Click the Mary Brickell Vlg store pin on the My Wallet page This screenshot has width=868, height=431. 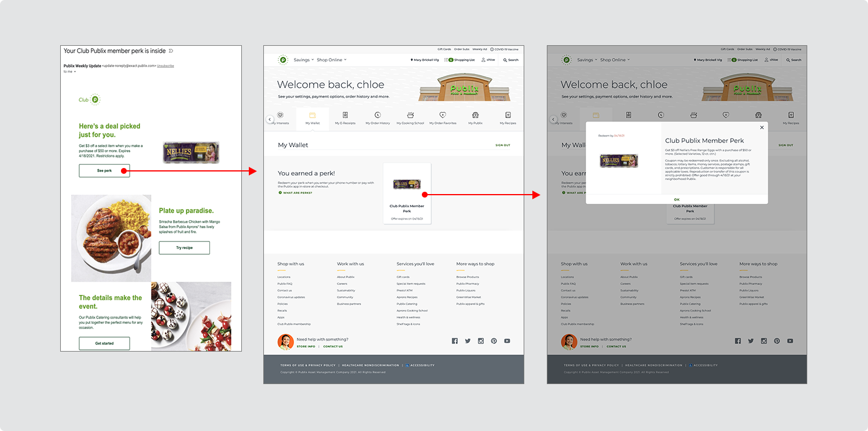pyautogui.click(x=411, y=60)
